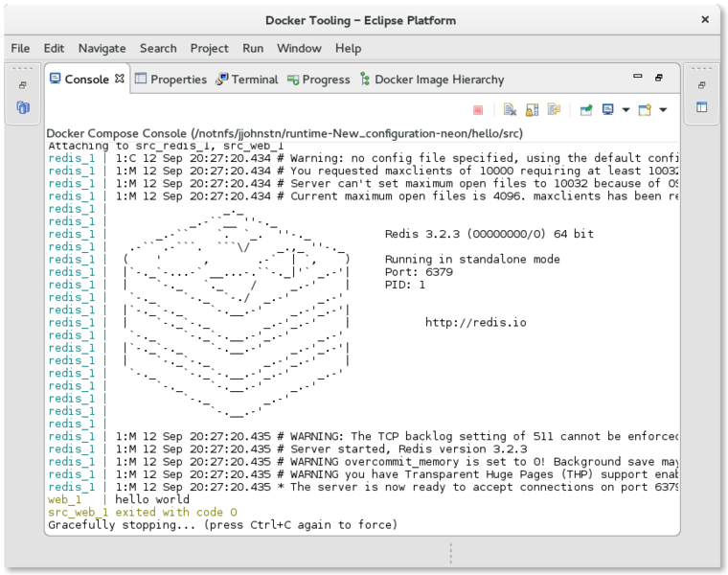Open the Run menu
The width and height of the screenshot is (728, 575).
coord(253,48)
